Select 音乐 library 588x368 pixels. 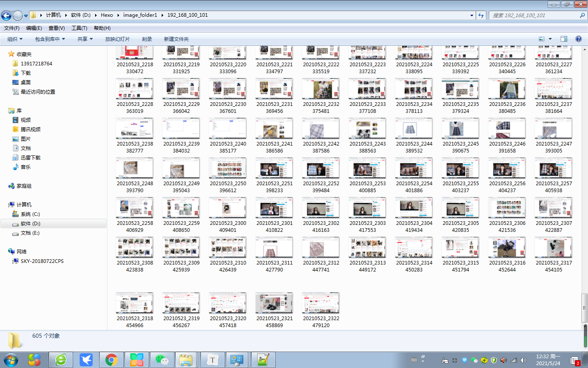pos(26,167)
